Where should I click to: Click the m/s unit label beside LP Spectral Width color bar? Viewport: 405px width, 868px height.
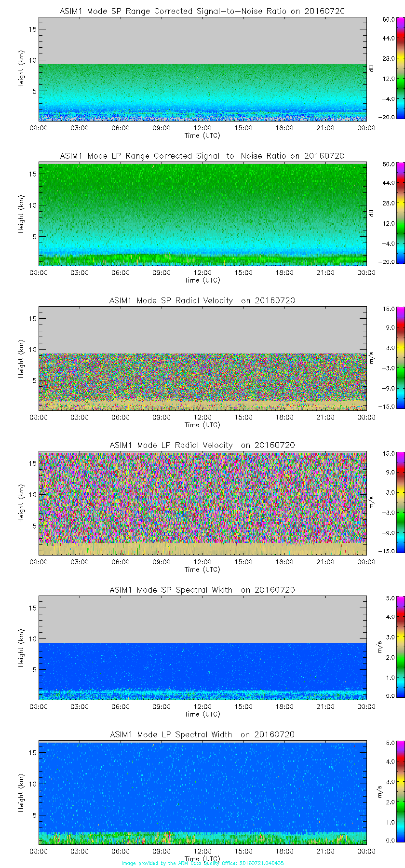(x=379, y=791)
